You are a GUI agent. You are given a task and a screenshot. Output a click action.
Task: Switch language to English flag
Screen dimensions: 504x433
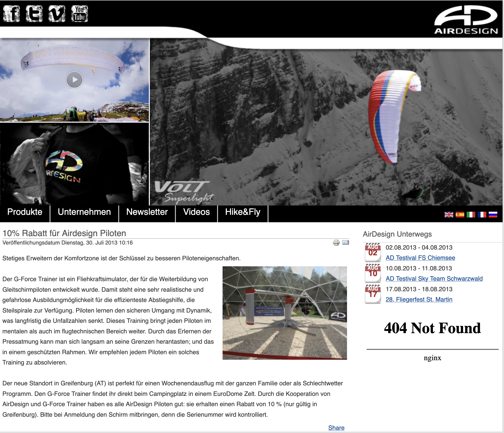coord(449,214)
